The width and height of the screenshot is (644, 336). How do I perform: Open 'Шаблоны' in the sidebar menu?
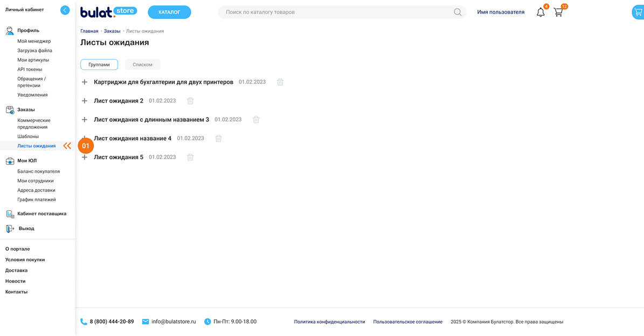28,136
